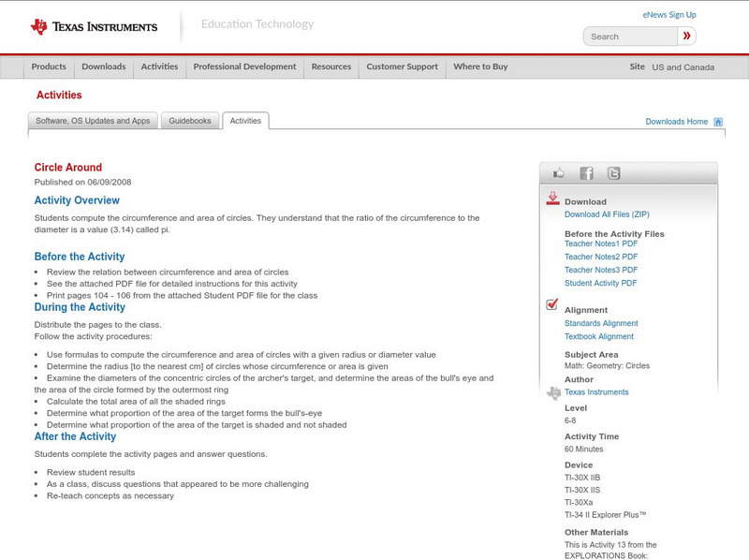Click the Activity Overview heading

coord(77,200)
